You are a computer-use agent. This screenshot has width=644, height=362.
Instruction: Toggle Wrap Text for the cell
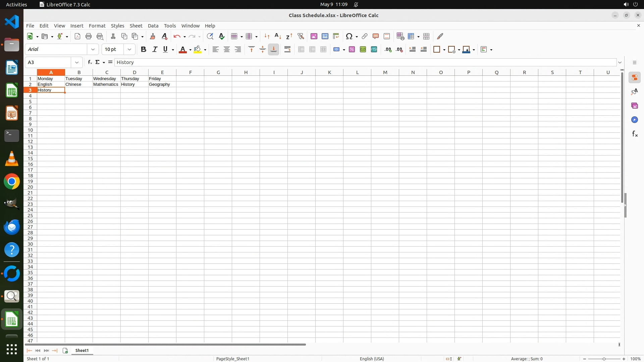(287, 49)
